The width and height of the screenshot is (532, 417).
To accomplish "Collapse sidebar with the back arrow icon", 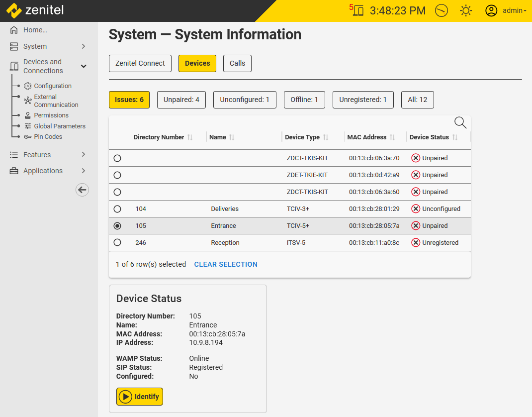I will point(82,190).
